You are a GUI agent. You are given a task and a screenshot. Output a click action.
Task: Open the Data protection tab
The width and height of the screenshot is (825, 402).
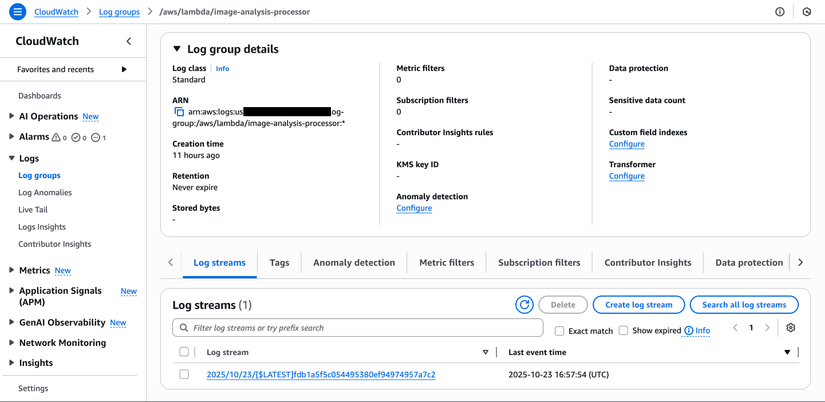[x=749, y=263]
